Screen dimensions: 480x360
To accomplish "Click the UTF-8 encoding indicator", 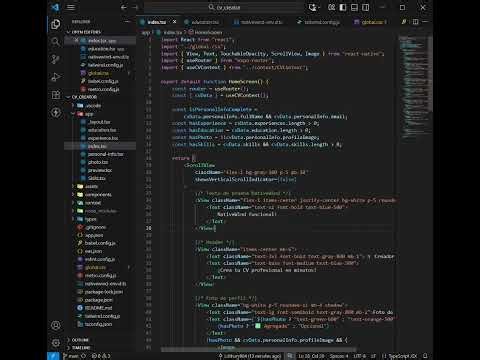I will pyautogui.click(x=359, y=356).
